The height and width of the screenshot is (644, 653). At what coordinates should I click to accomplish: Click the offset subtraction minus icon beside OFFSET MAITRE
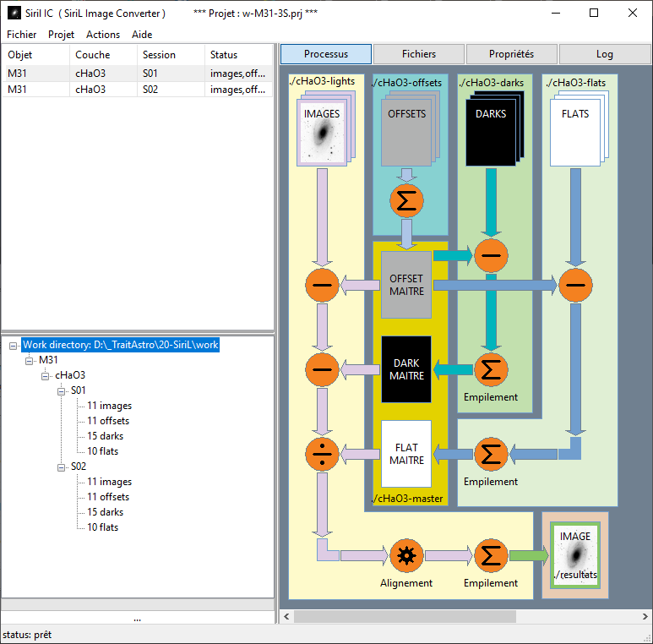point(322,285)
